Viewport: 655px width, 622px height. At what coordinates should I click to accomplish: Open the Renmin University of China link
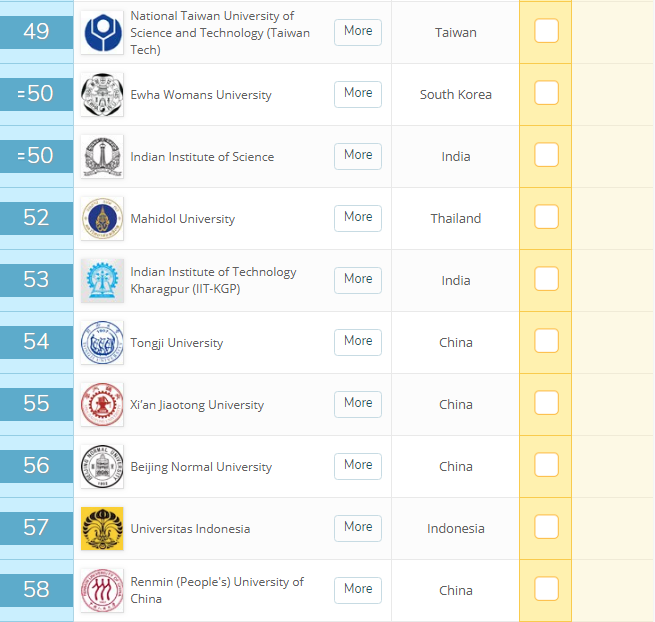click(216, 590)
